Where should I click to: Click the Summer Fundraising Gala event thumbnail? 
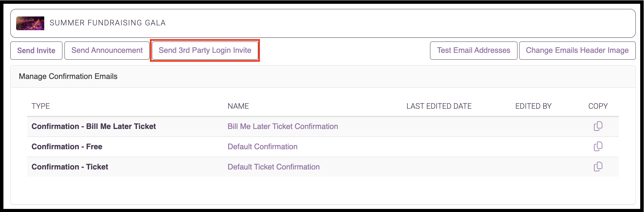tap(30, 23)
